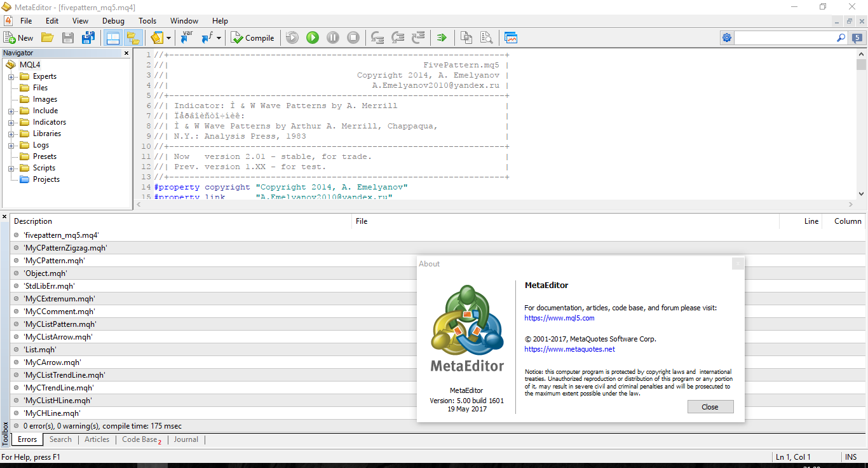Save all files with the double-disk icon
Image resolution: width=868 pixels, height=468 pixels.
coord(88,38)
